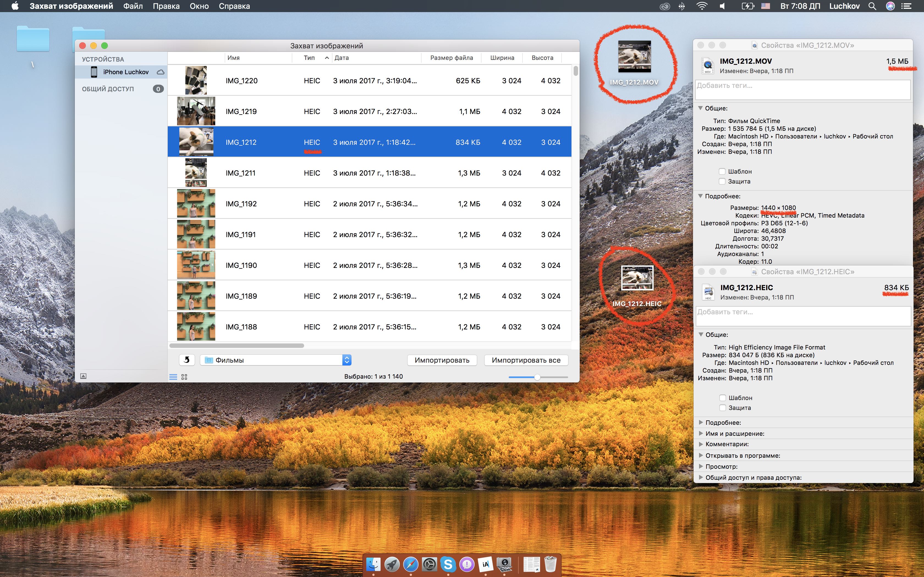The height and width of the screenshot is (577, 924).
Task: Switch to list view mode
Action: (173, 377)
